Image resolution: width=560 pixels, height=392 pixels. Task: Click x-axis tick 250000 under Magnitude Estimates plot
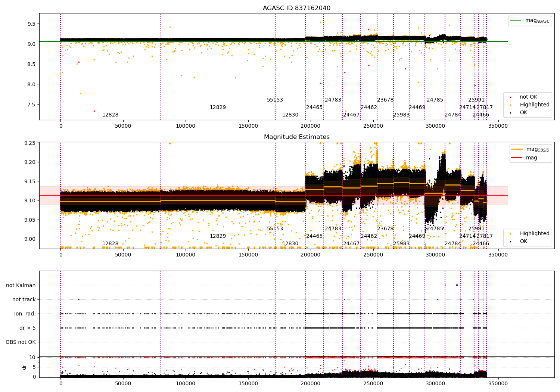(373, 255)
